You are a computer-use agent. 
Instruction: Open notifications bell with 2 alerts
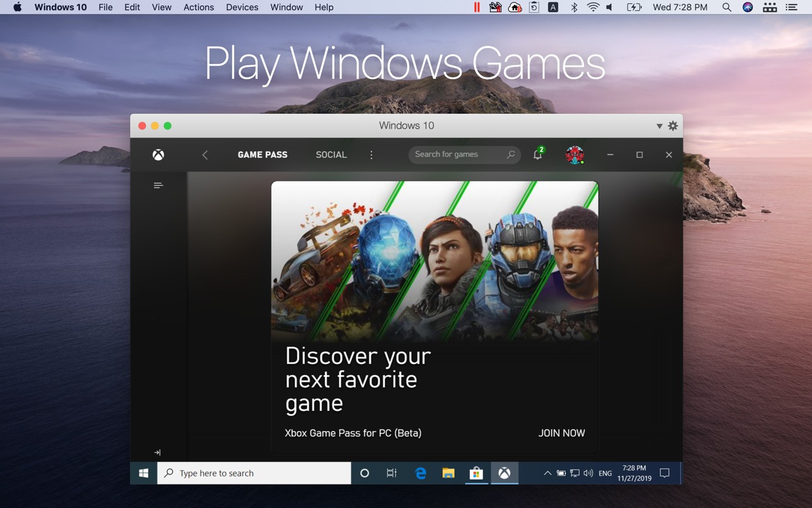[538, 155]
